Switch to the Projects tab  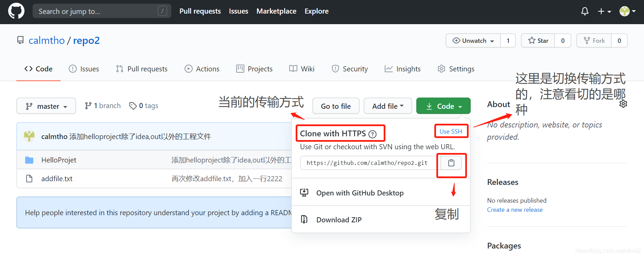(254, 69)
